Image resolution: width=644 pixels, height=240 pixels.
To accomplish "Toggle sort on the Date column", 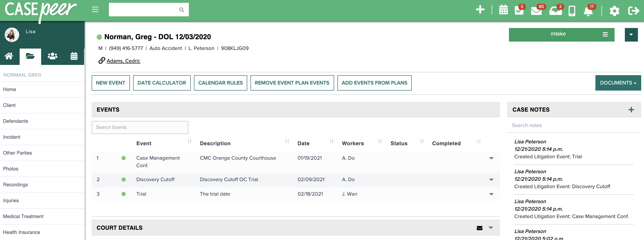I will tap(332, 142).
